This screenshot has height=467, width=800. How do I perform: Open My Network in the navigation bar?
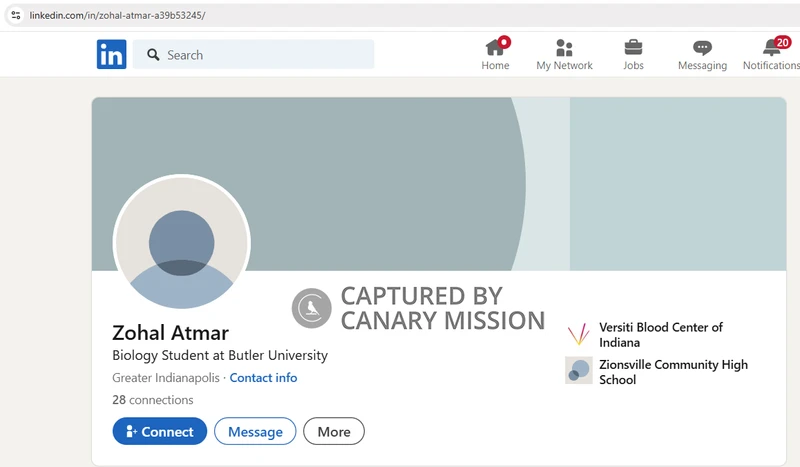coord(564,54)
